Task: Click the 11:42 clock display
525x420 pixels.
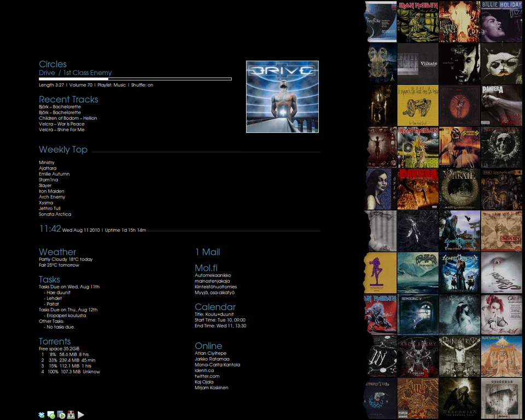Action: pyautogui.click(x=50, y=229)
